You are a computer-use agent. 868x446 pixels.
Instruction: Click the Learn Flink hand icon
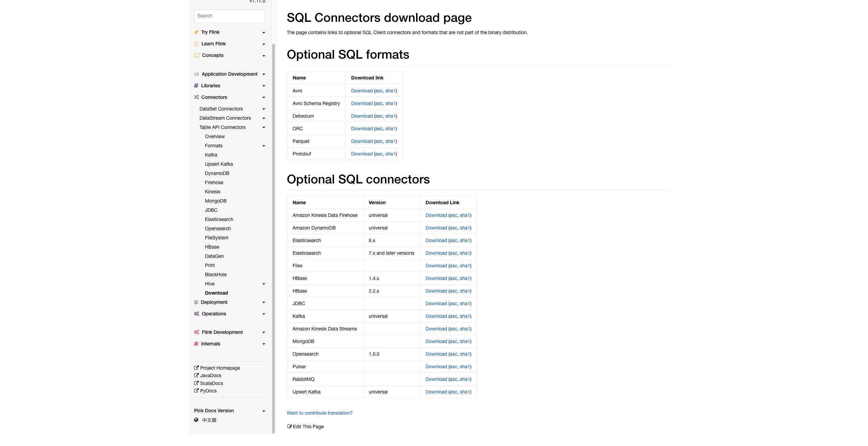(x=196, y=44)
